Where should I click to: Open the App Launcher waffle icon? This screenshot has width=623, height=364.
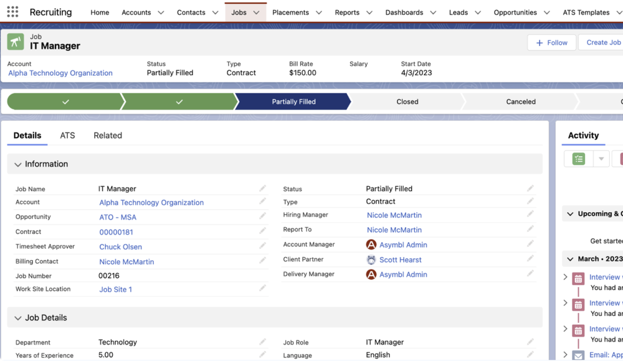12,11
